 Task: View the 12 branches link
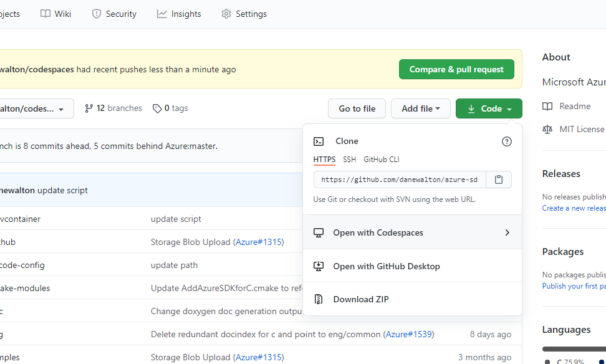(x=113, y=108)
